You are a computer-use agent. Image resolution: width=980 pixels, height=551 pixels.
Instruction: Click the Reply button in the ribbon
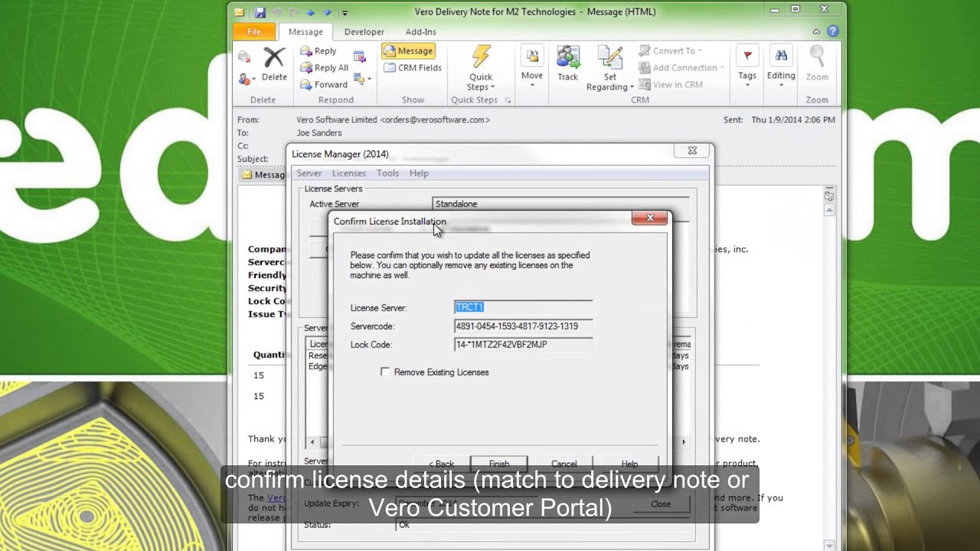tap(318, 51)
